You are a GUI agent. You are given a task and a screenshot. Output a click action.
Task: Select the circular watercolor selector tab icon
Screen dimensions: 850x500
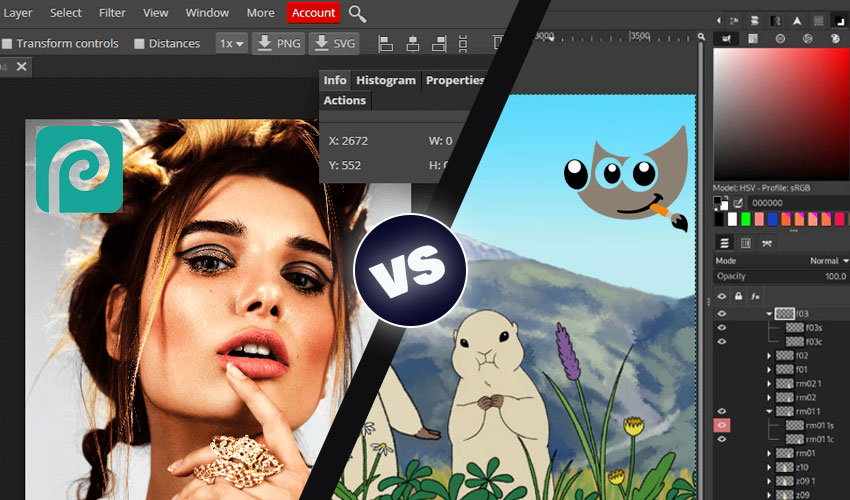780,39
